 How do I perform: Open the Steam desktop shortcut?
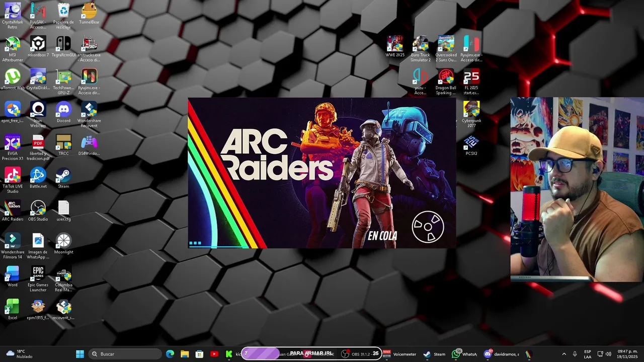click(63, 178)
